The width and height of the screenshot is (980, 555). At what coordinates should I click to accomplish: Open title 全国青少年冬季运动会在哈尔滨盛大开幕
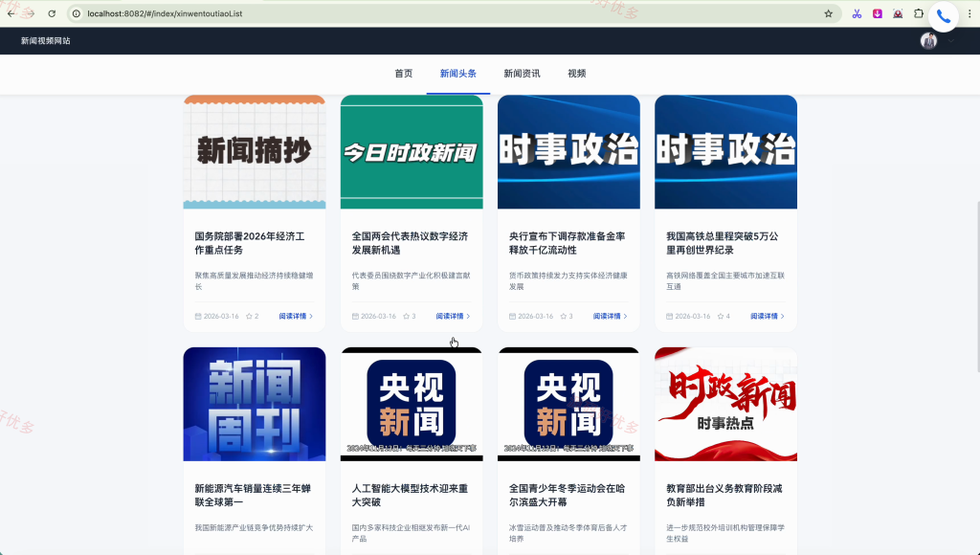[x=567, y=495]
